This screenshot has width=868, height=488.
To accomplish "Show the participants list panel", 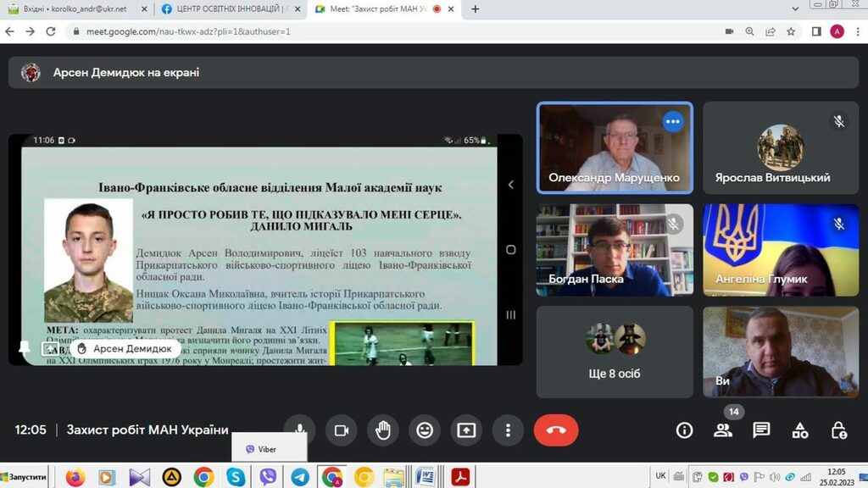I will click(x=723, y=430).
